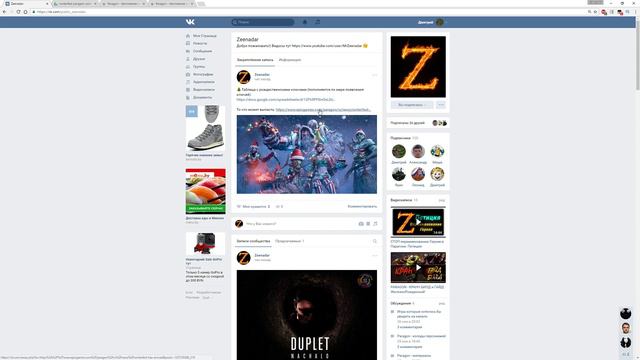The height and width of the screenshot is (360, 640).
Task: Open Друзья in the left menu
Action: pos(199,59)
